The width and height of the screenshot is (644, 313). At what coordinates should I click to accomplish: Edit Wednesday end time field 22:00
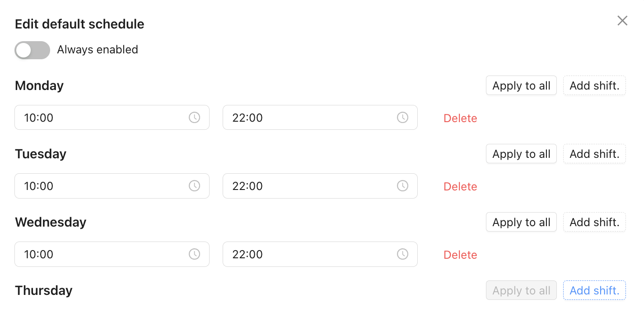click(307, 254)
